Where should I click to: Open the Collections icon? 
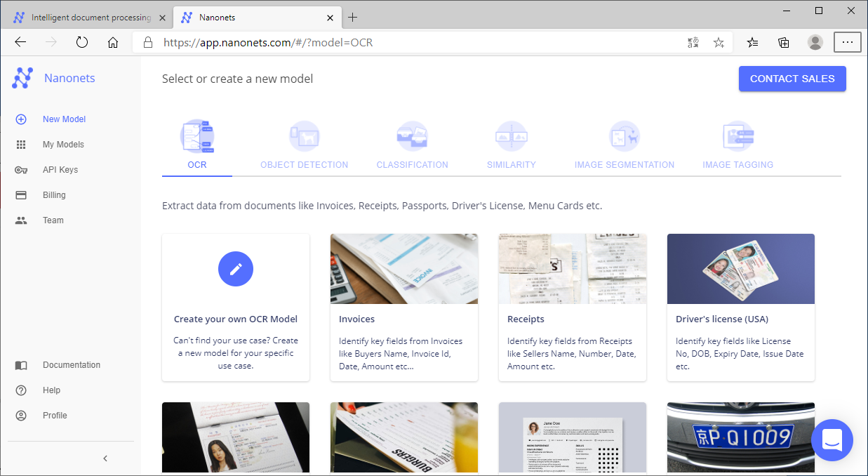(784, 42)
